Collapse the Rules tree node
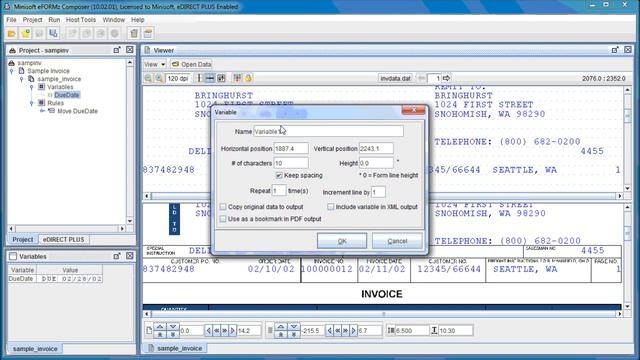Screen dimensions: 640x360 (x=31, y=103)
